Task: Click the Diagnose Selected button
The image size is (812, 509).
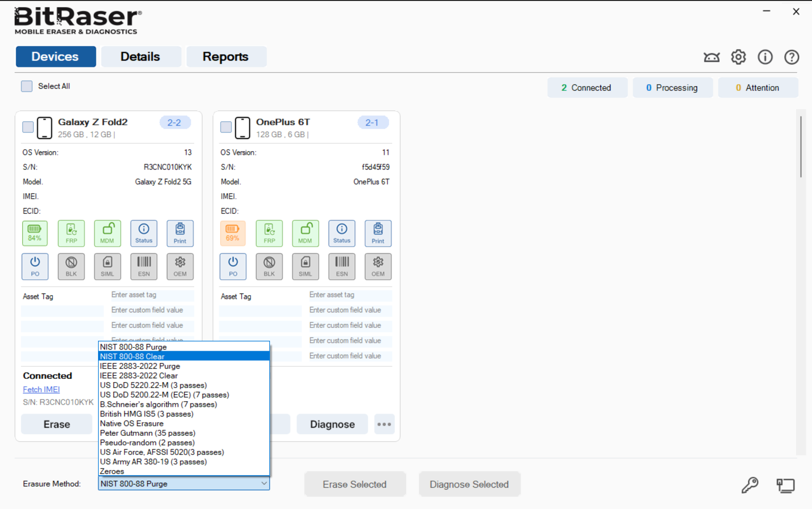Action: coord(469,484)
